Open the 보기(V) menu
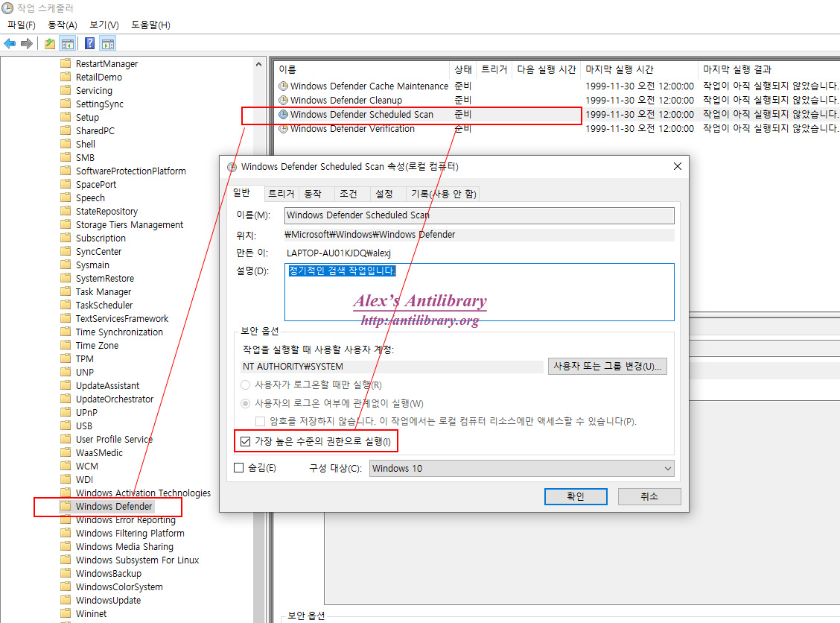 104,25
